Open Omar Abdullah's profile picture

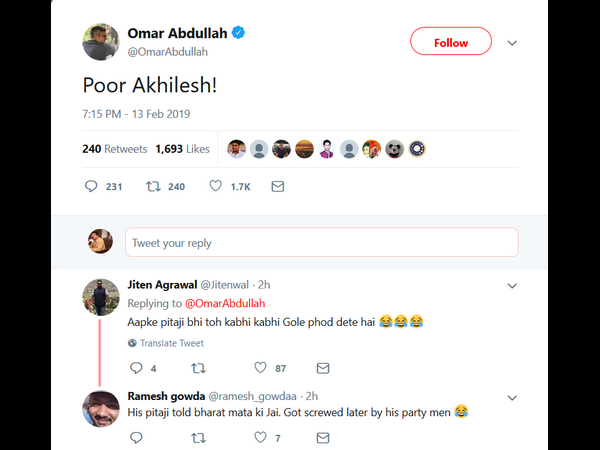pos(100,41)
